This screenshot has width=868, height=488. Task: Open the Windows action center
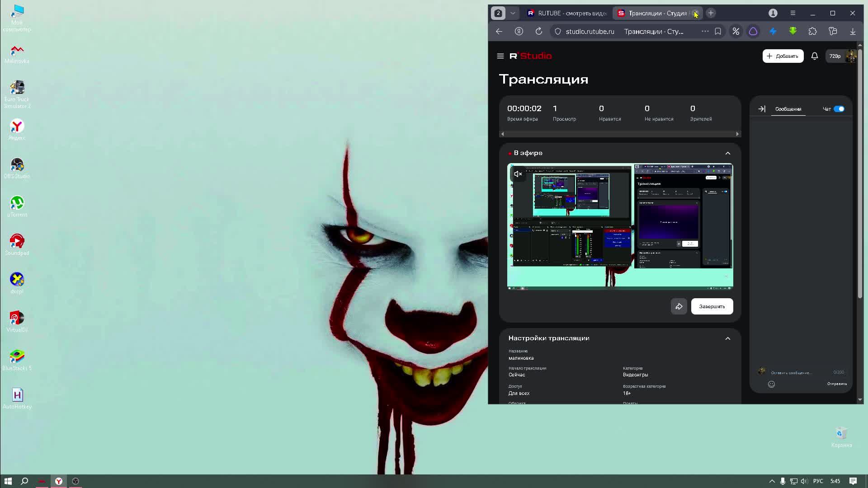[853, 481]
